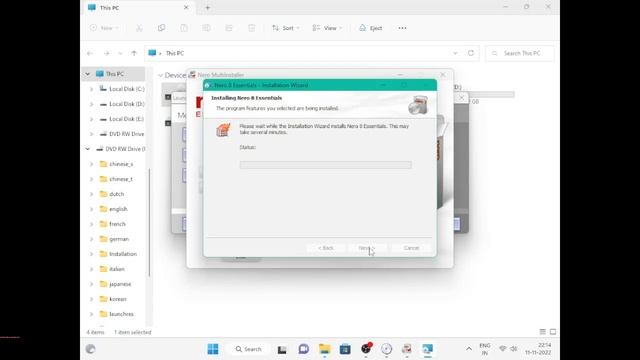
Task: Open the Sort dropdown menu
Action: coord(286,28)
